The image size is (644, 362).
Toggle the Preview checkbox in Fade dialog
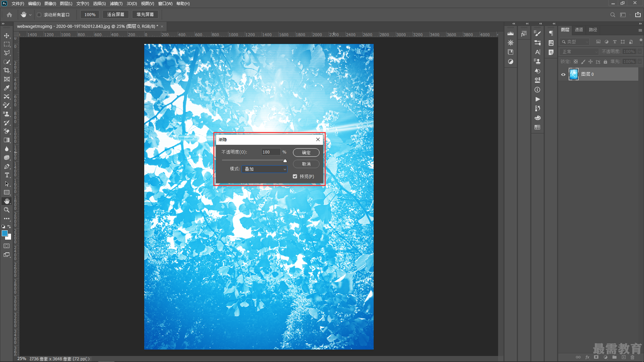pyautogui.click(x=295, y=176)
